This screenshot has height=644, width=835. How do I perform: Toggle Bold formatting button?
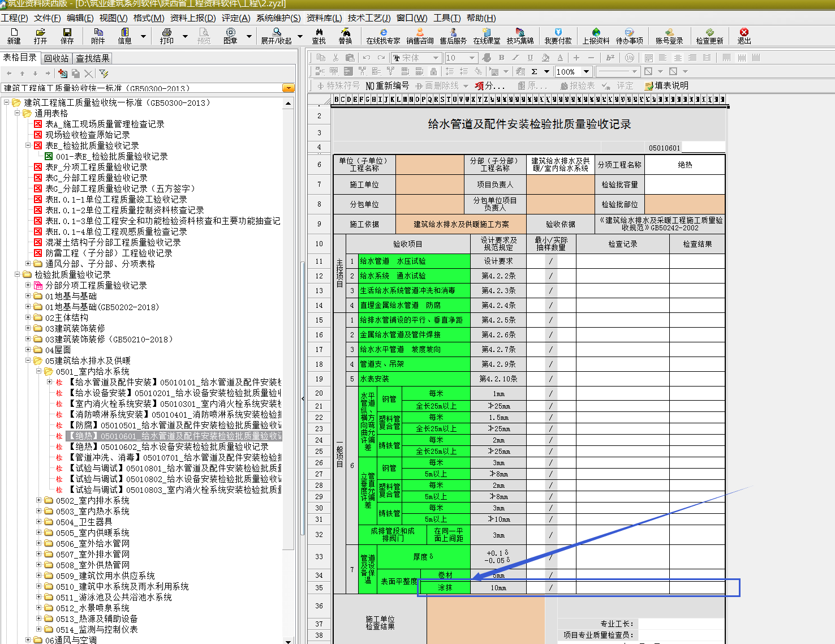(501, 58)
